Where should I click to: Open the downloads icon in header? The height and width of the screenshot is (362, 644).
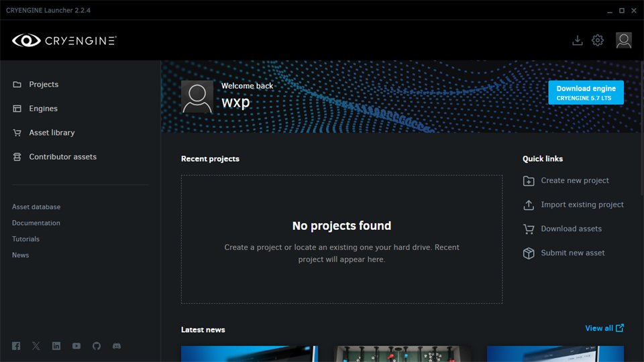pyautogui.click(x=578, y=40)
